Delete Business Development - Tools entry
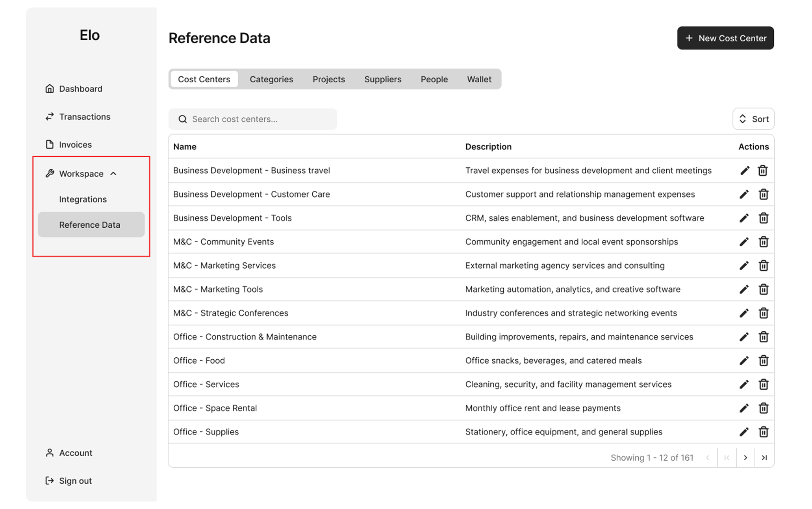Image resolution: width=812 pixels, height=509 pixels. (x=763, y=218)
